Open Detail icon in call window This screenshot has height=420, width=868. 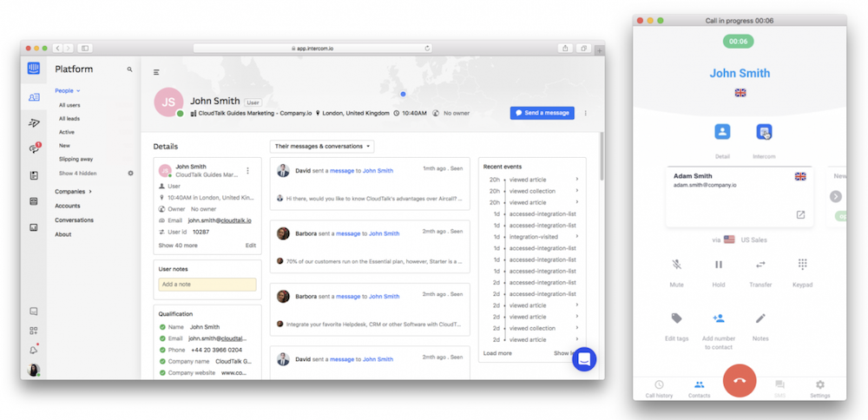(x=722, y=132)
